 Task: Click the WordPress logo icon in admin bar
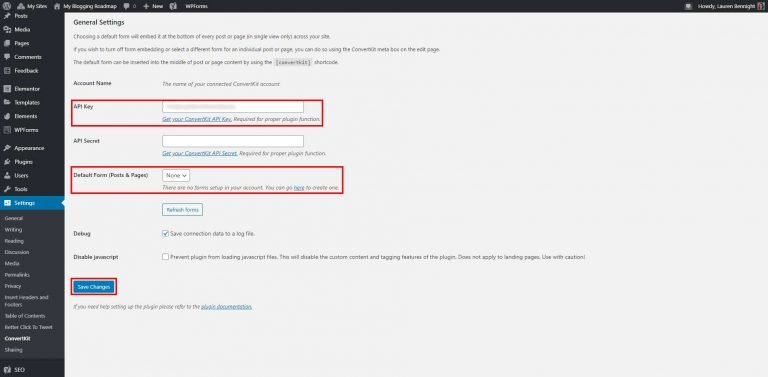click(7, 6)
